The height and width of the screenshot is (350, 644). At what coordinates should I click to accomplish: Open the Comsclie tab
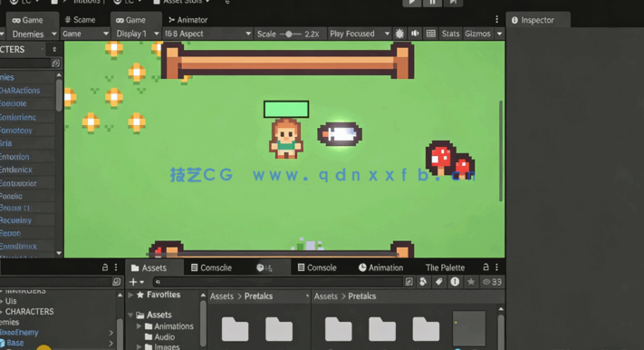pyautogui.click(x=211, y=267)
